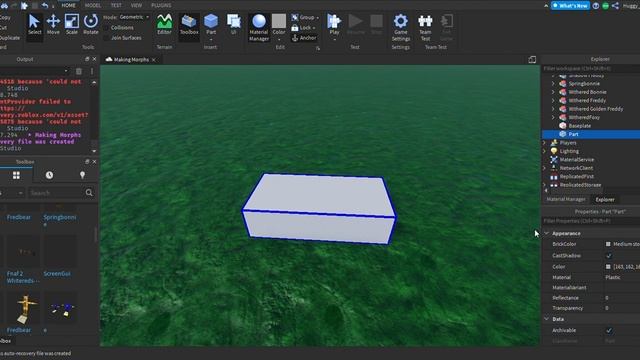
Task: Insert a new Part
Action: [x=211, y=24]
